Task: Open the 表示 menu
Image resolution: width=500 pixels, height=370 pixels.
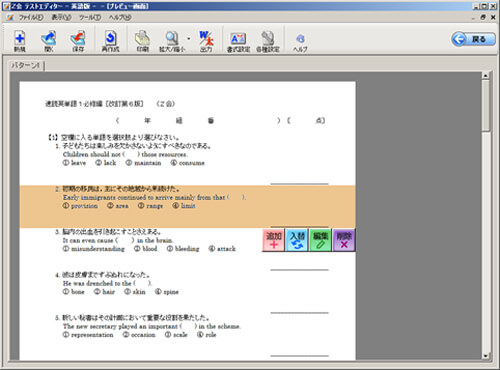Action: pyautogui.click(x=61, y=17)
